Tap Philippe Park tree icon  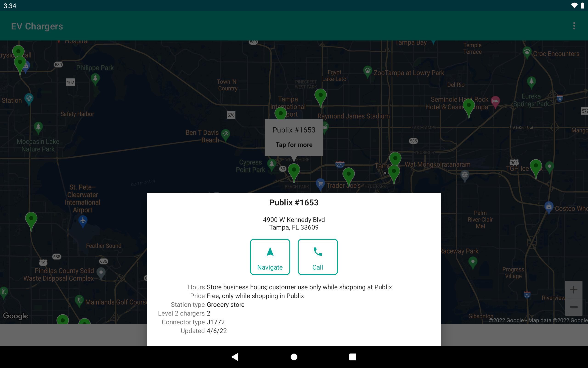tap(95, 79)
